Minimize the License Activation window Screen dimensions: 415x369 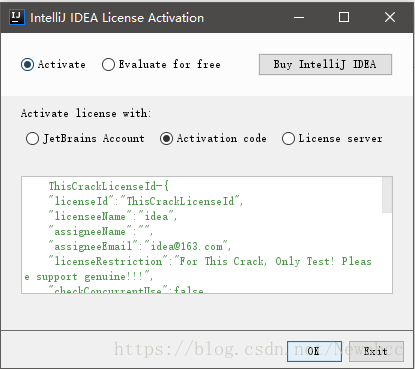[299, 17]
